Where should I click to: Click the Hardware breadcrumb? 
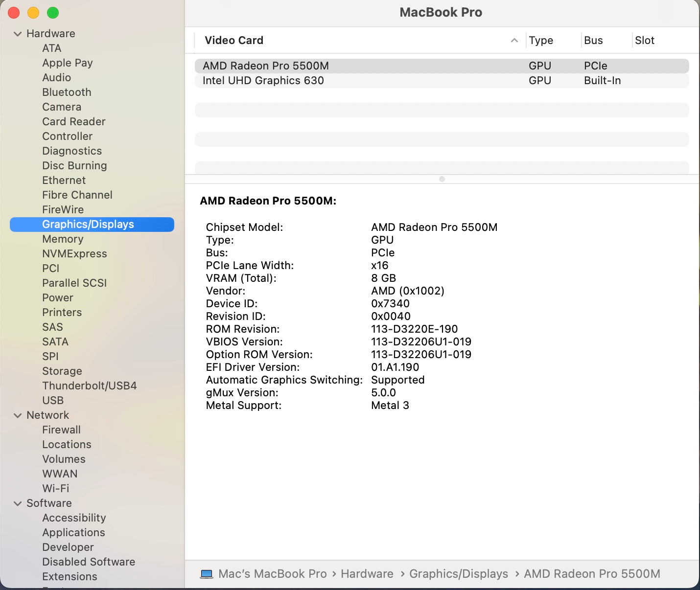pyautogui.click(x=367, y=573)
